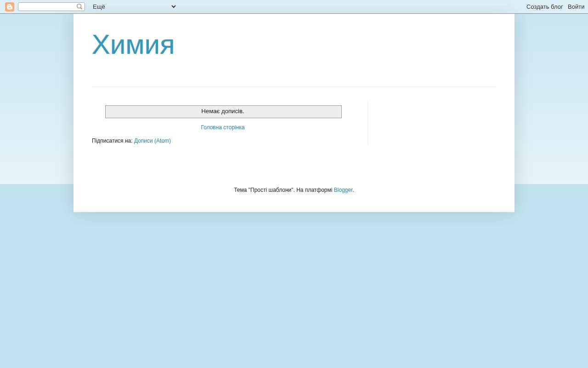The width and height of the screenshot is (588, 368).
Task: Click the Немає дописів status box
Action: pos(223,112)
